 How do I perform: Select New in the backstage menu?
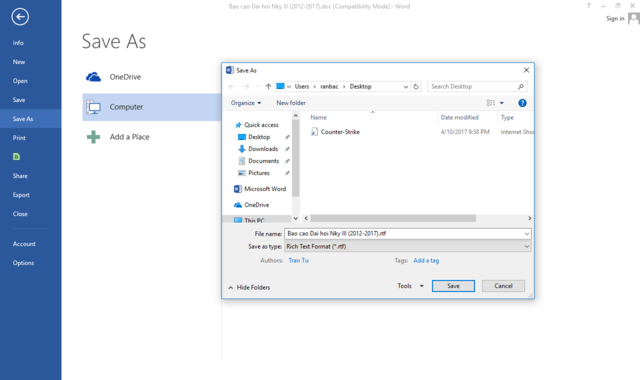click(19, 62)
